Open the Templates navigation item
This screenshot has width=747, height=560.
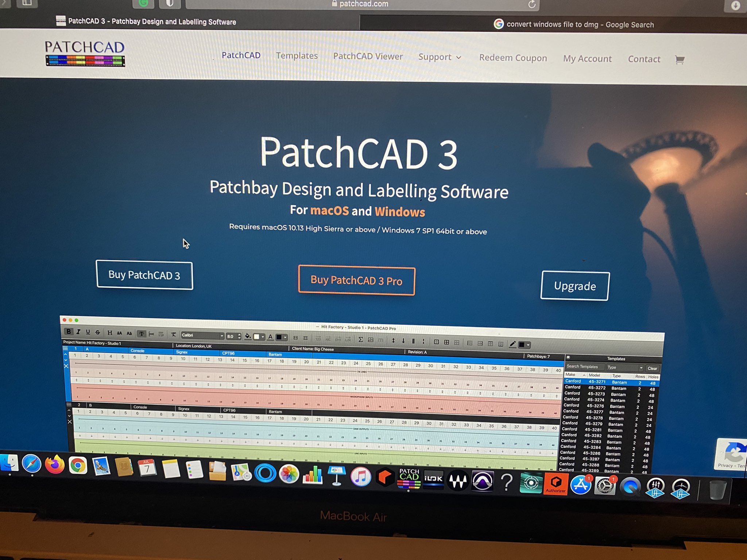[297, 56]
